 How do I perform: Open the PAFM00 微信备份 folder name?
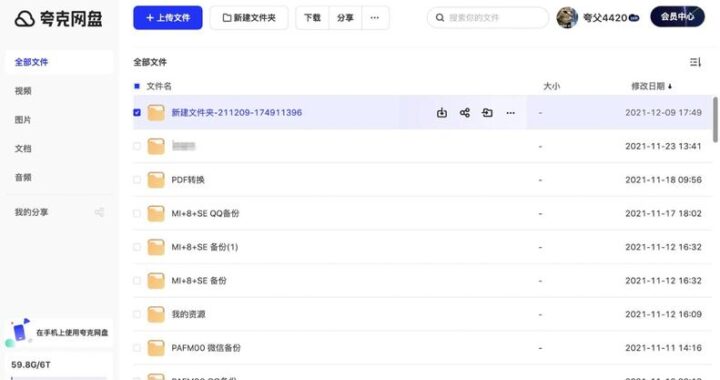[x=206, y=348]
